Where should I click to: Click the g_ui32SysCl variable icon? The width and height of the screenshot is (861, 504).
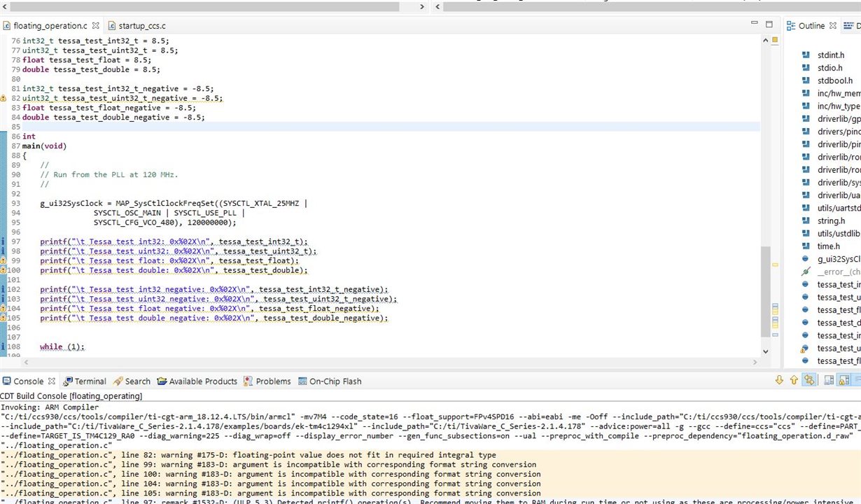804,259
